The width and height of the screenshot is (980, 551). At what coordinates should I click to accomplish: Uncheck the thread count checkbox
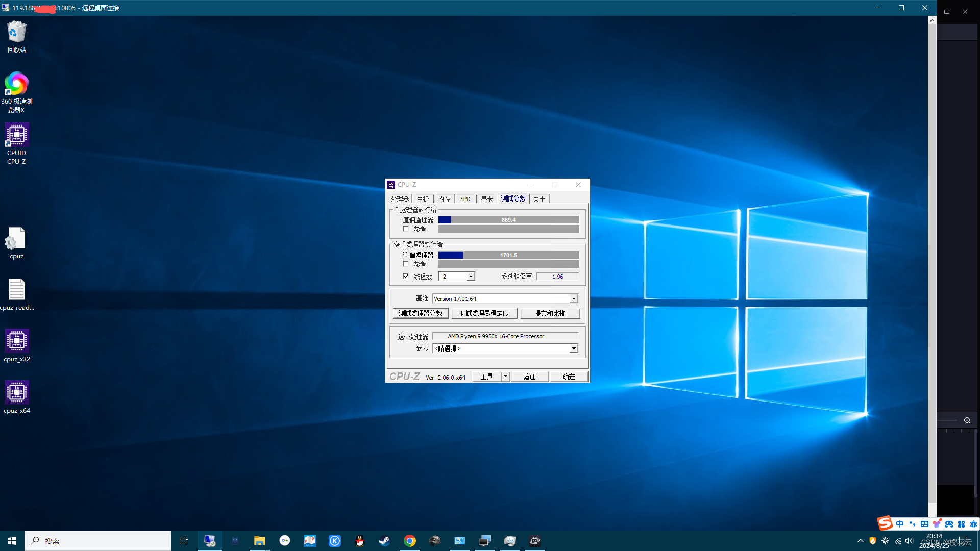406,276
